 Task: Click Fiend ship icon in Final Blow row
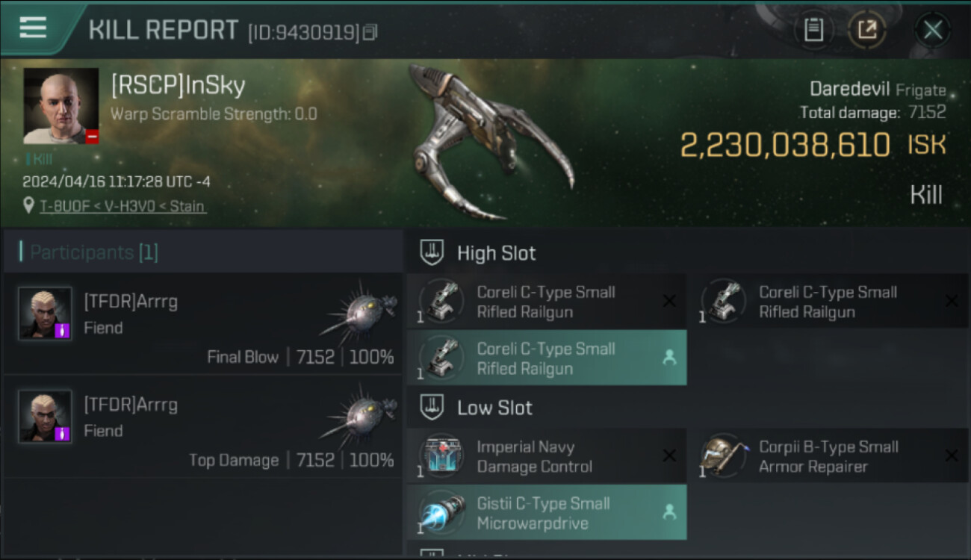(359, 311)
